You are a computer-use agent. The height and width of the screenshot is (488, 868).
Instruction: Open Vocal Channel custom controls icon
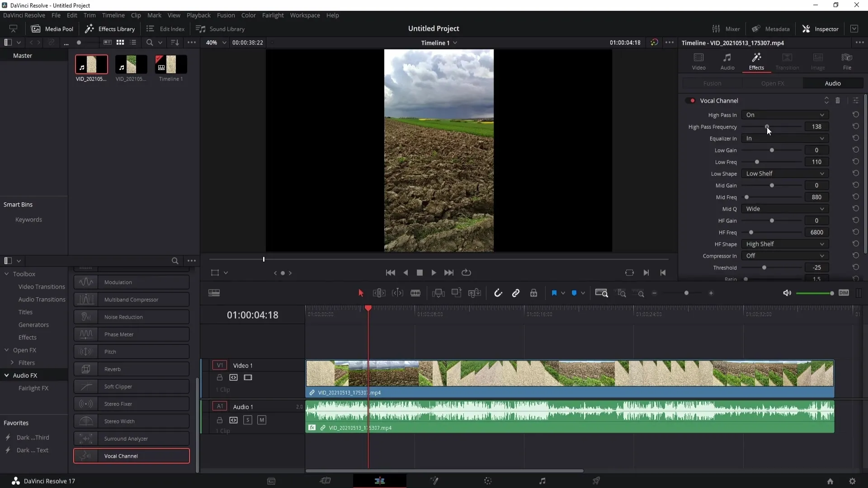tap(856, 101)
